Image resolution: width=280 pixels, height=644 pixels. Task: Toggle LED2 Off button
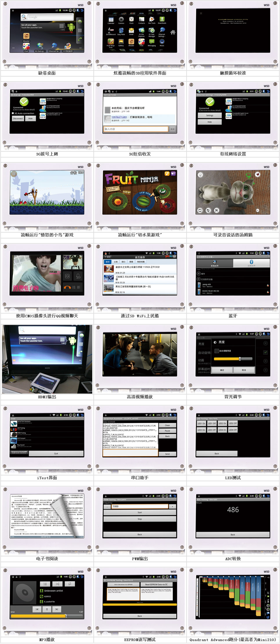[233, 423]
